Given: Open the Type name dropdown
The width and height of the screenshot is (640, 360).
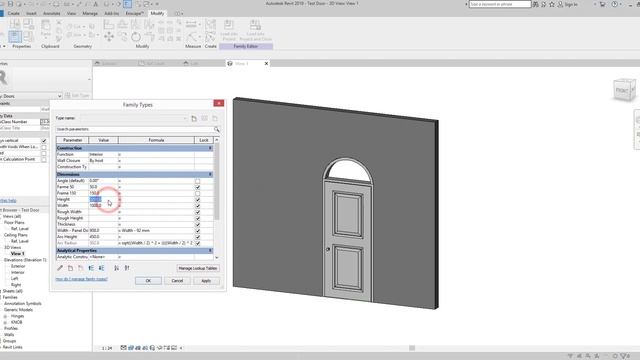Looking at the screenshot, I should [x=185, y=118].
